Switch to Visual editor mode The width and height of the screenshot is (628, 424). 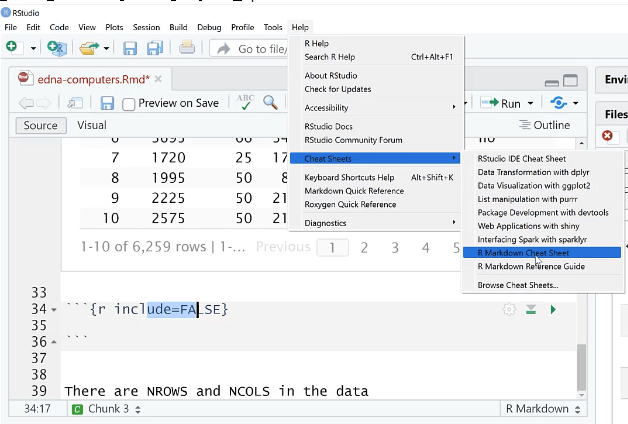click(x=92, y=125)
